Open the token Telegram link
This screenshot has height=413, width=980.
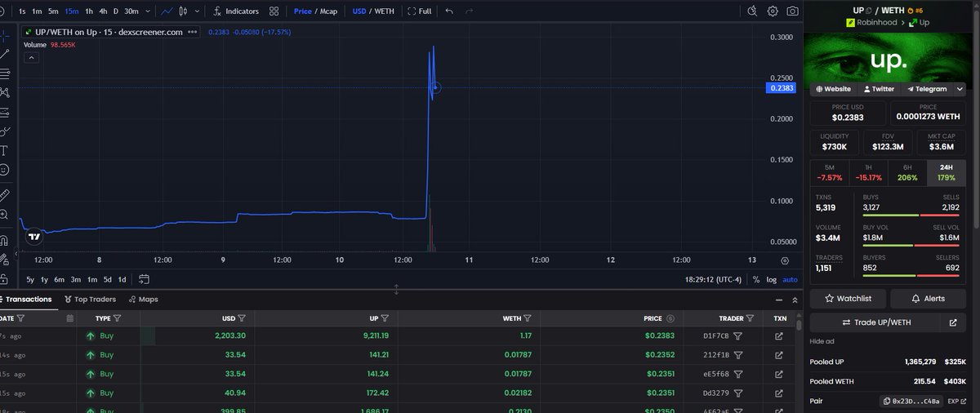click(926, 89)
